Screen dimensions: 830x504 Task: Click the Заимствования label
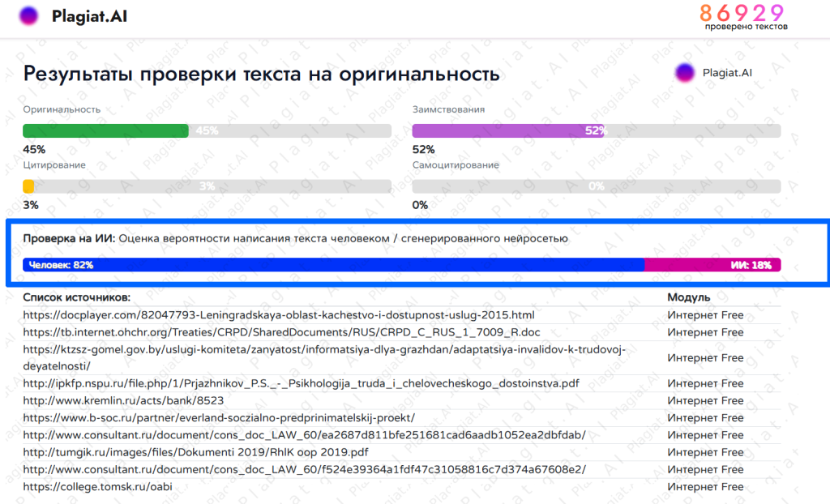[448, 109]
